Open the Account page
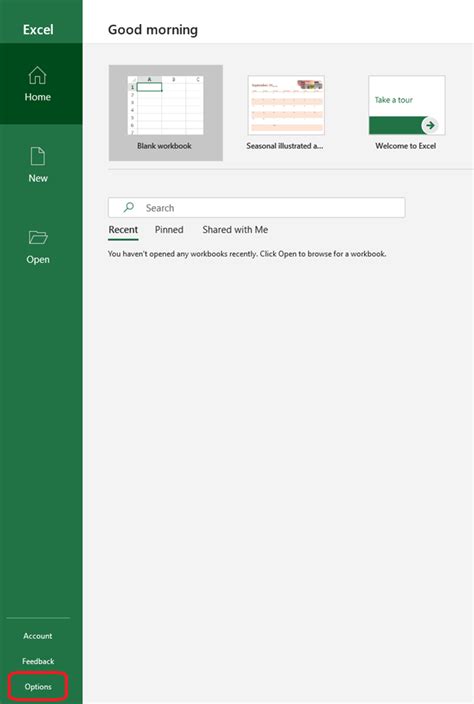474x704 pixels. [38, 636]
